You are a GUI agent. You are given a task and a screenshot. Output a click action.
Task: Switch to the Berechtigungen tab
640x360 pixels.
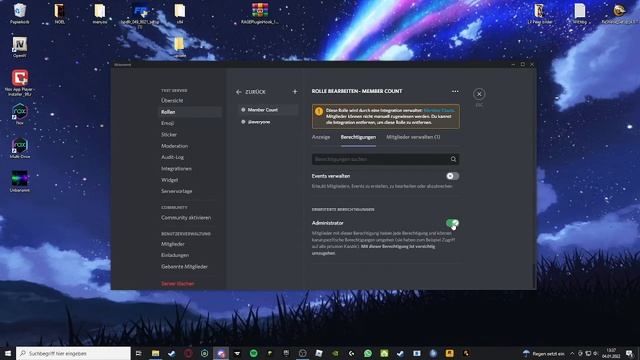(x=358, y=137)
